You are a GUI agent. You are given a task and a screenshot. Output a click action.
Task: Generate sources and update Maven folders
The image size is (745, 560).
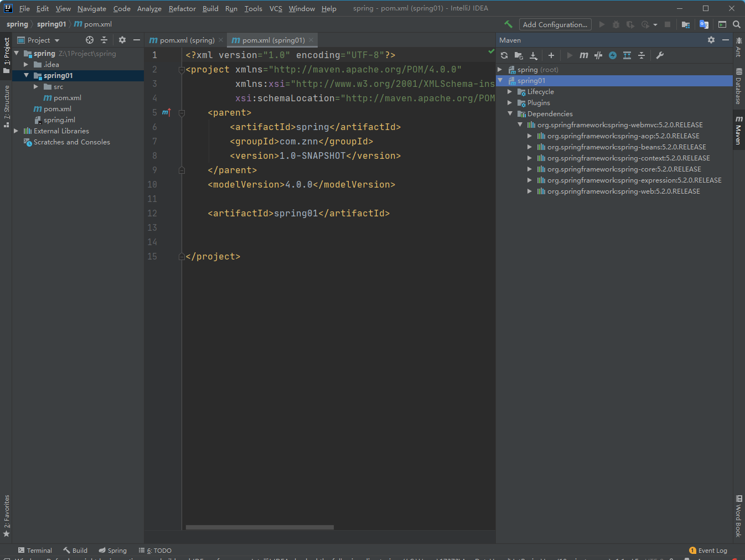click(x=519, y=55)
